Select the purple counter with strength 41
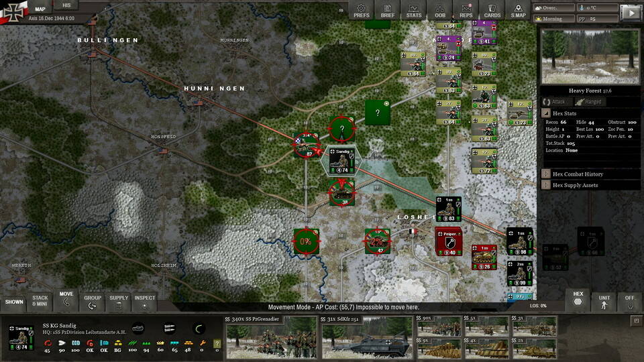The width and height of the screenshot is (644, 362). pos(484,33)
